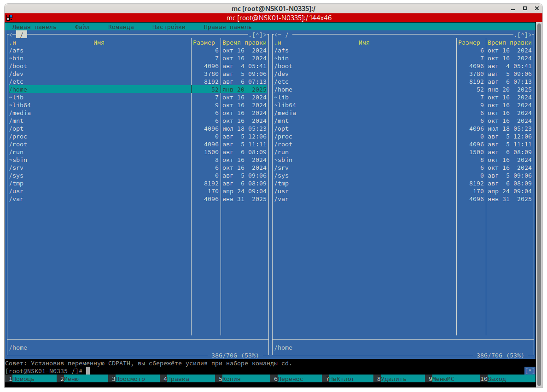Click right panel history back arrow

[x=275, y=35]
